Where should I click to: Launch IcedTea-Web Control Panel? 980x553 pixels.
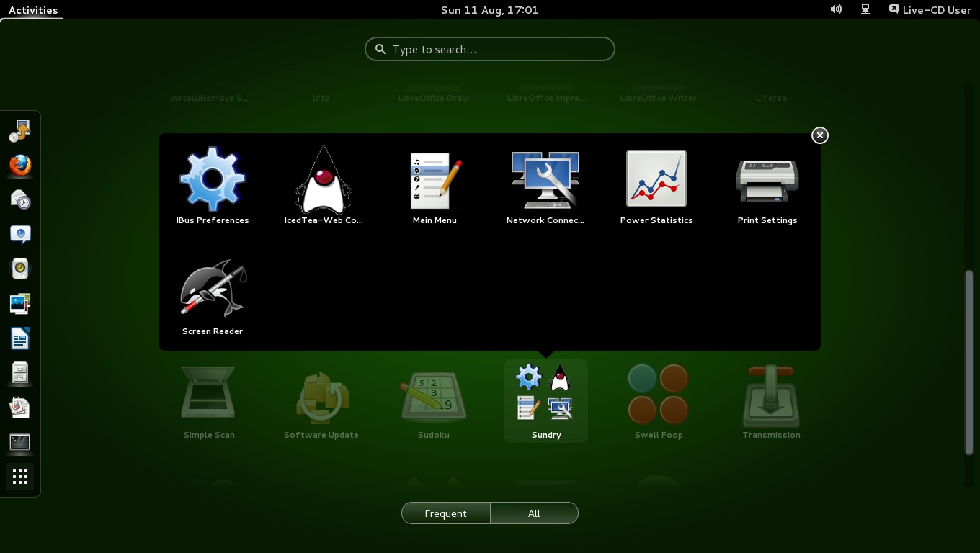click(324, 186)
